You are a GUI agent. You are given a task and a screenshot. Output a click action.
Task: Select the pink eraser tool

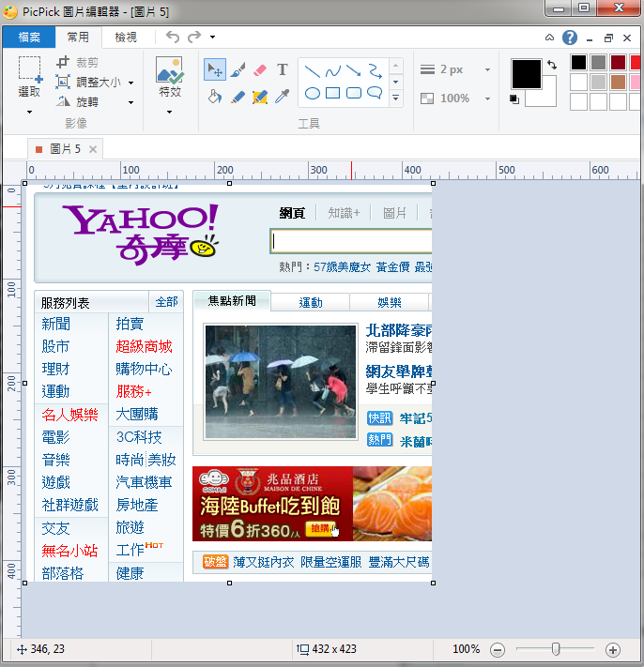pos(260,69)
